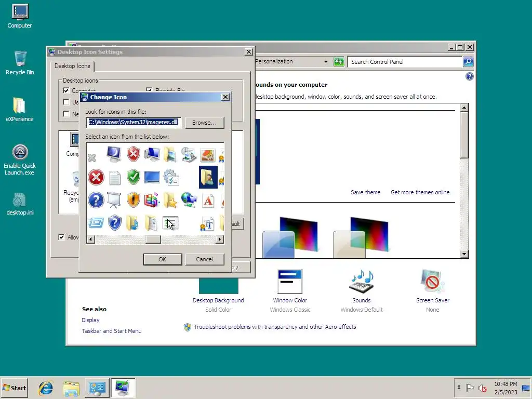Open the Personalization address bar dropdown
Viewport: 532px width, 399px height.
coord(326,62)
